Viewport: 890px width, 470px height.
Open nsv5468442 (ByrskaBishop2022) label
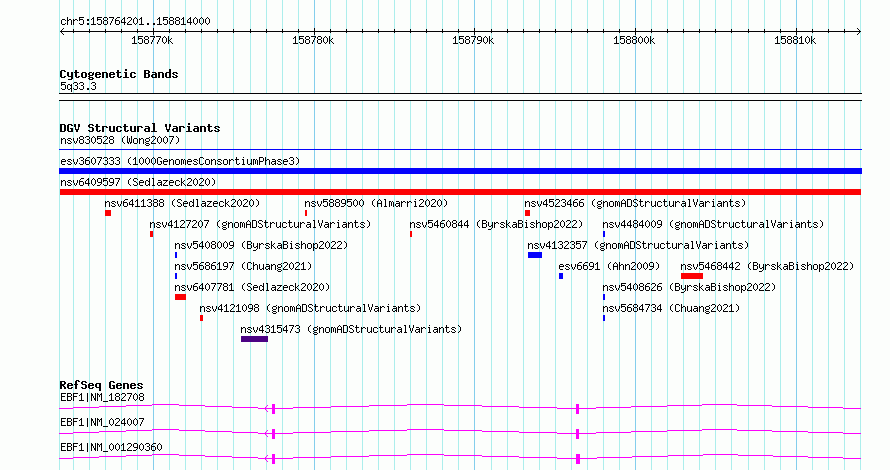[767, 266]
